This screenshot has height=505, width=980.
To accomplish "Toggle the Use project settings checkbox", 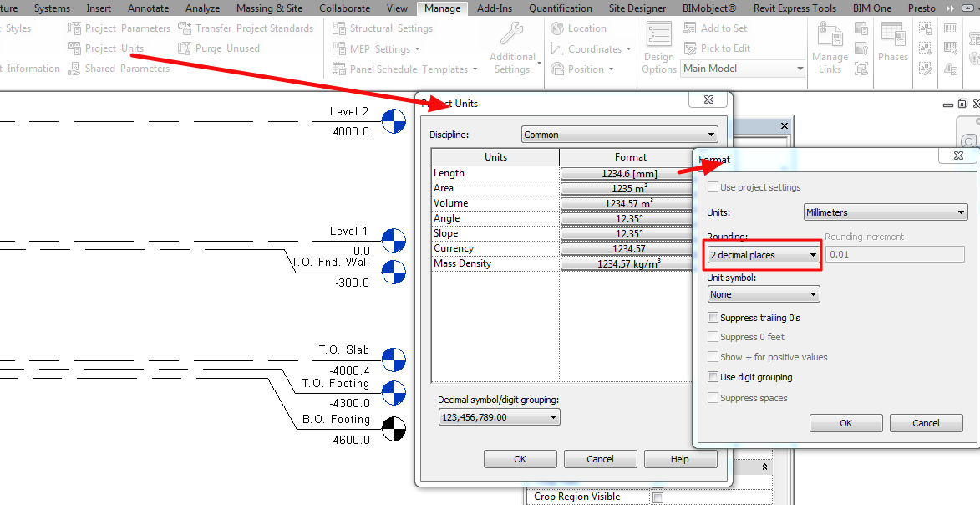I will (x=713, y=187).
